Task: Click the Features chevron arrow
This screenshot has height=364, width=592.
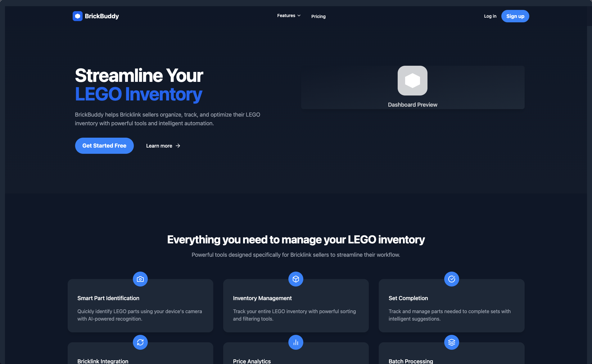Action: (299, 16)
